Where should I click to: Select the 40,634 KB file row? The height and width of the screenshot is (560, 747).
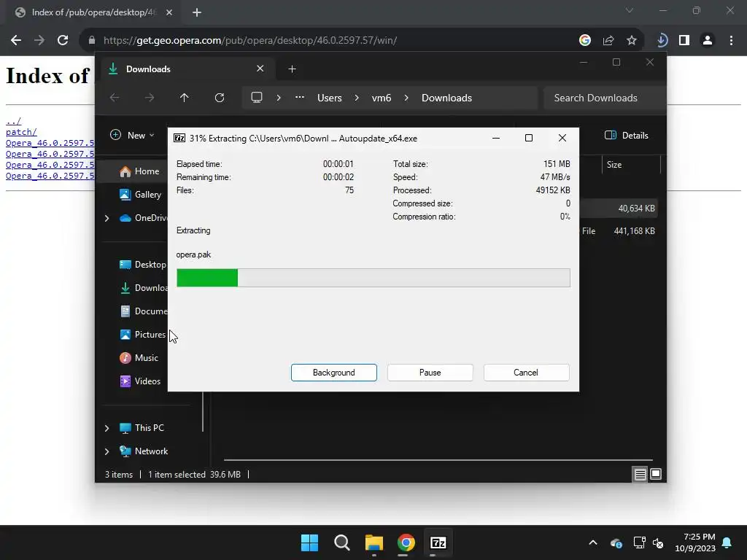(x=619, y=209)
